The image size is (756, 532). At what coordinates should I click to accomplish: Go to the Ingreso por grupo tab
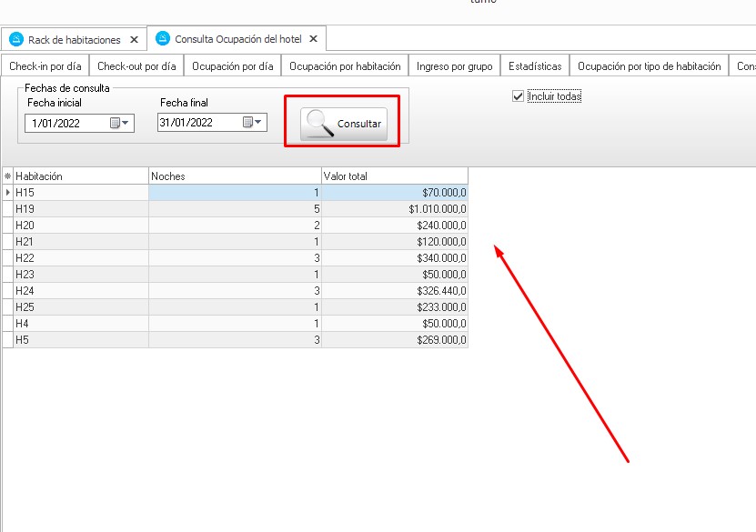(x=454, y=66)
